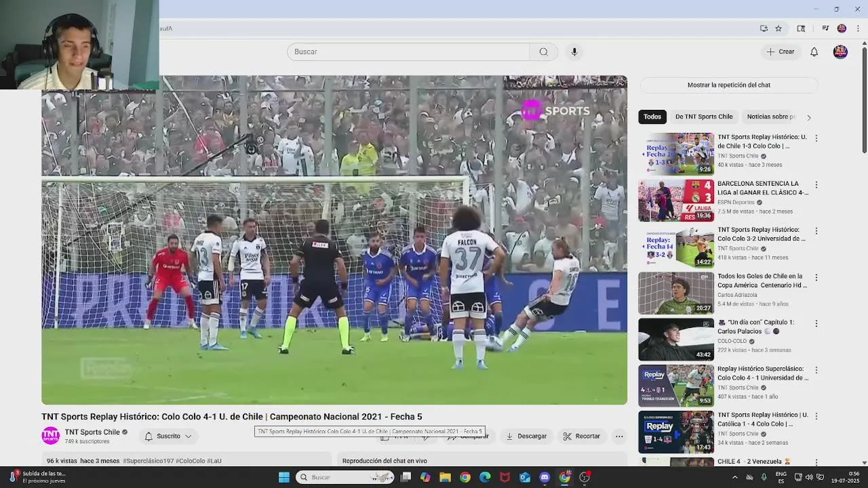Open Discord from the taskbar
Screen dimensions: 868x488
[545, 477]
